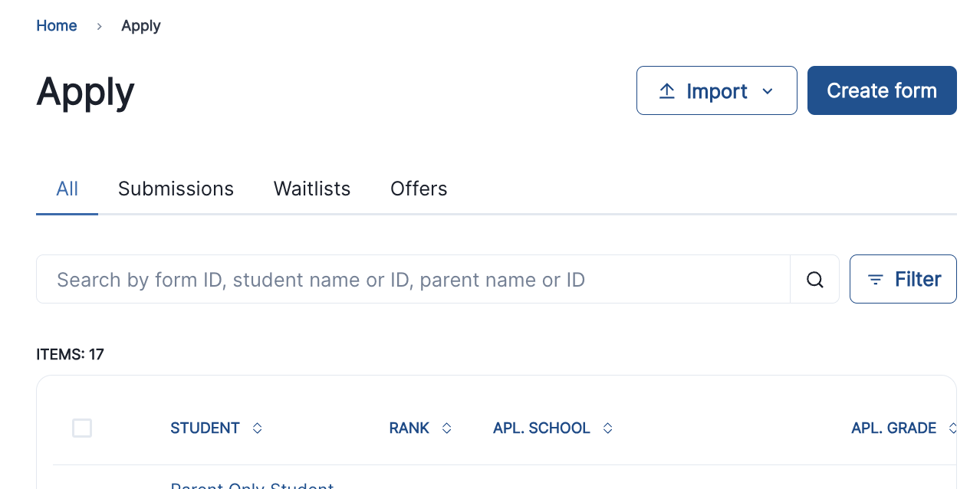Open the Import dropdown chevron
Viewport: 980px width, 489px height.
[767, 90]
